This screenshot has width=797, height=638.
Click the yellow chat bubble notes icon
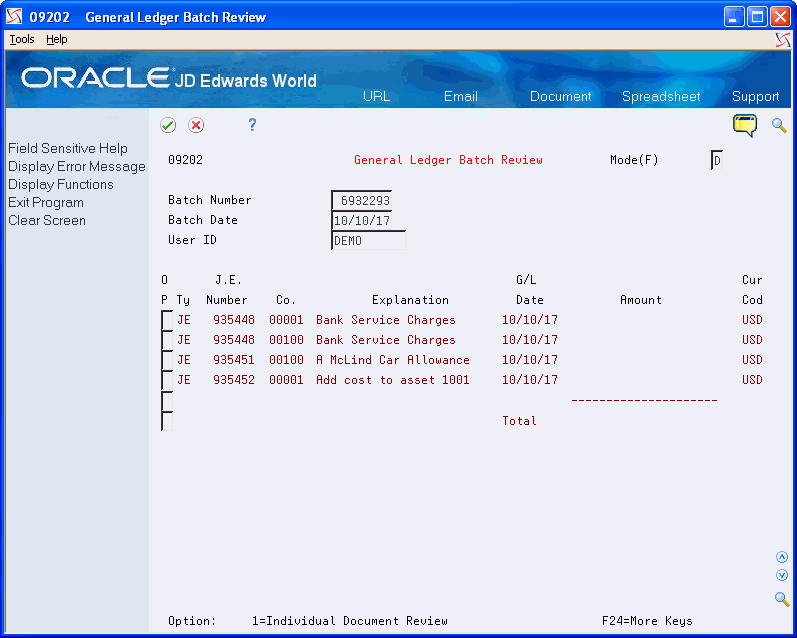(x=745, y=125)
